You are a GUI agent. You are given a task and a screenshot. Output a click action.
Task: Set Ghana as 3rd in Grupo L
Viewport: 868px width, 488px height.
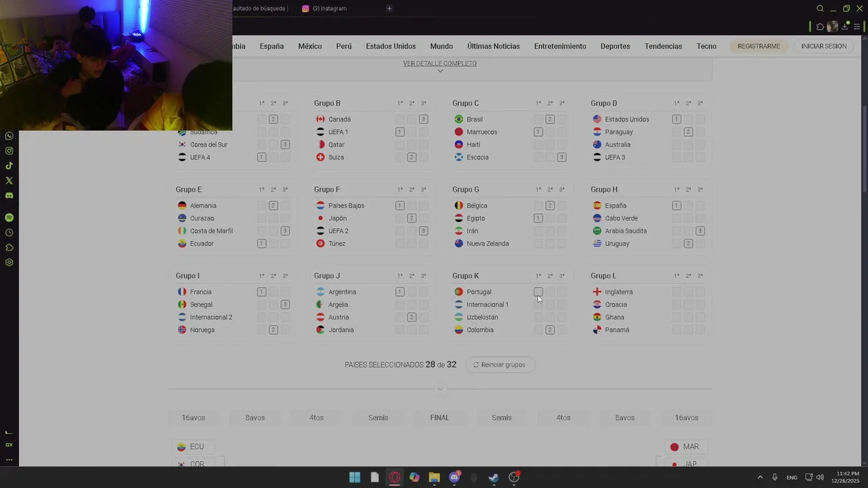(700, 317)
